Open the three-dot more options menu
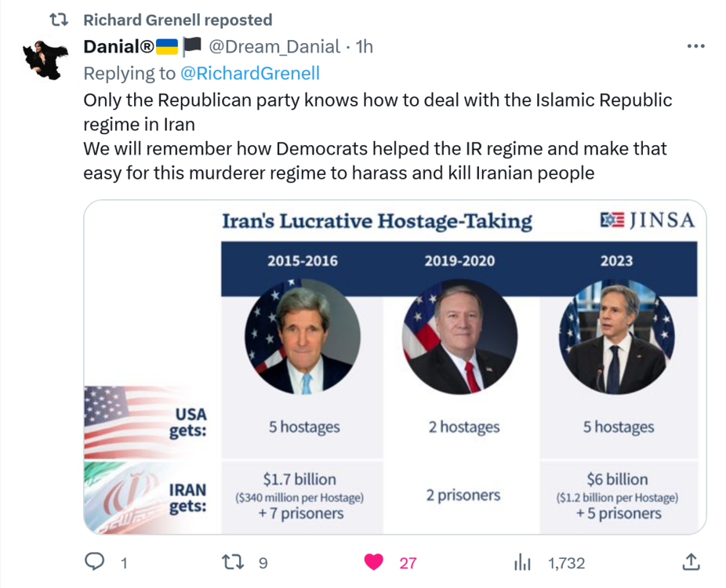Viewport: 726px width, 588px height. [x=695, y=46]
